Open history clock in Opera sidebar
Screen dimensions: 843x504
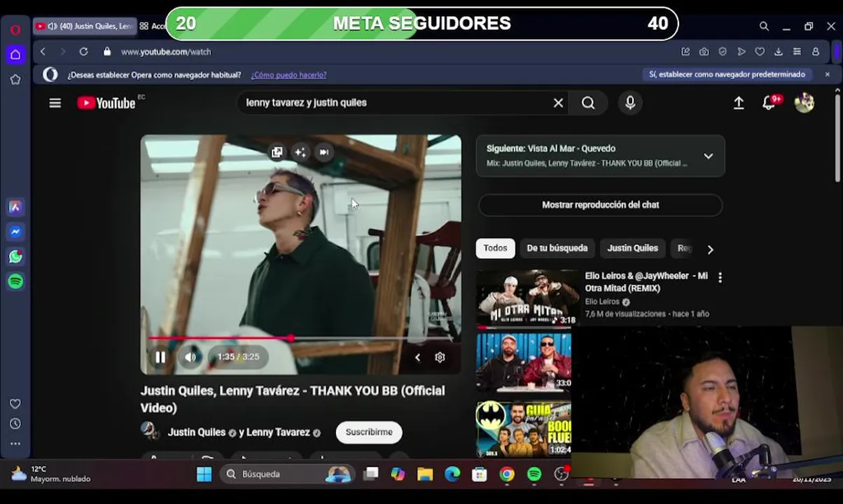tap(15, 423)
